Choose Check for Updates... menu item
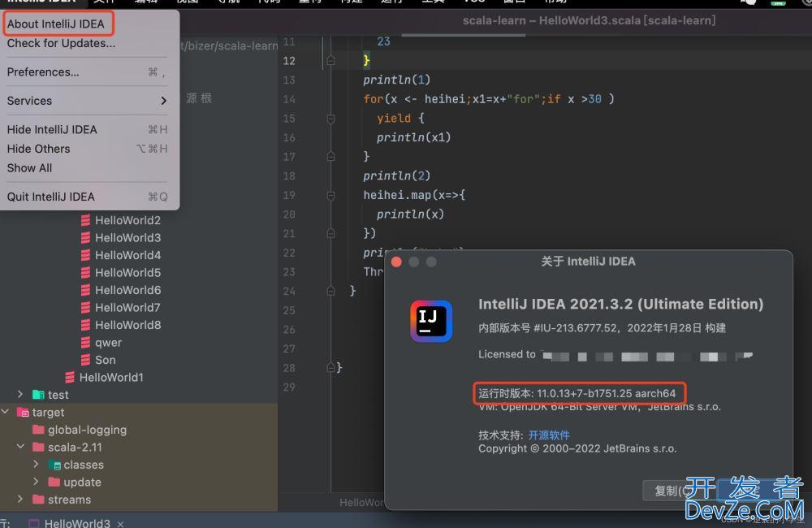 (61, 44)
